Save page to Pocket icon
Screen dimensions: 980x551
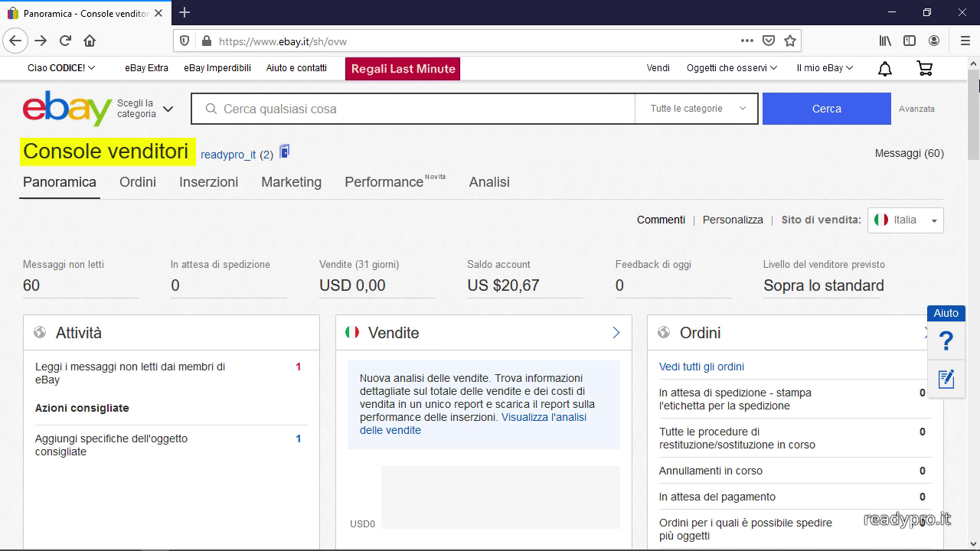[x=769, y=41]
